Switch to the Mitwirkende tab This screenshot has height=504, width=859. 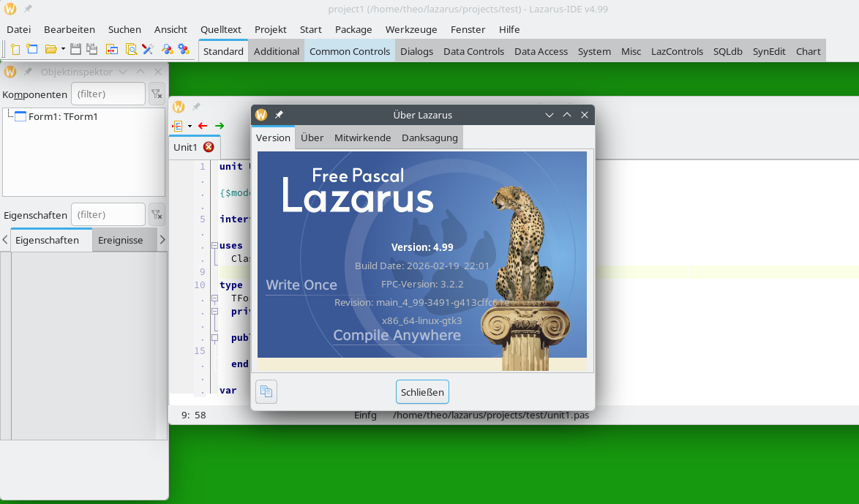pos(362,138)
